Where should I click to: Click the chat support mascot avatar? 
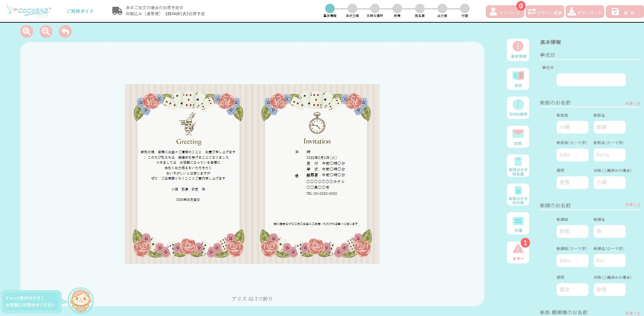[80, 300]
